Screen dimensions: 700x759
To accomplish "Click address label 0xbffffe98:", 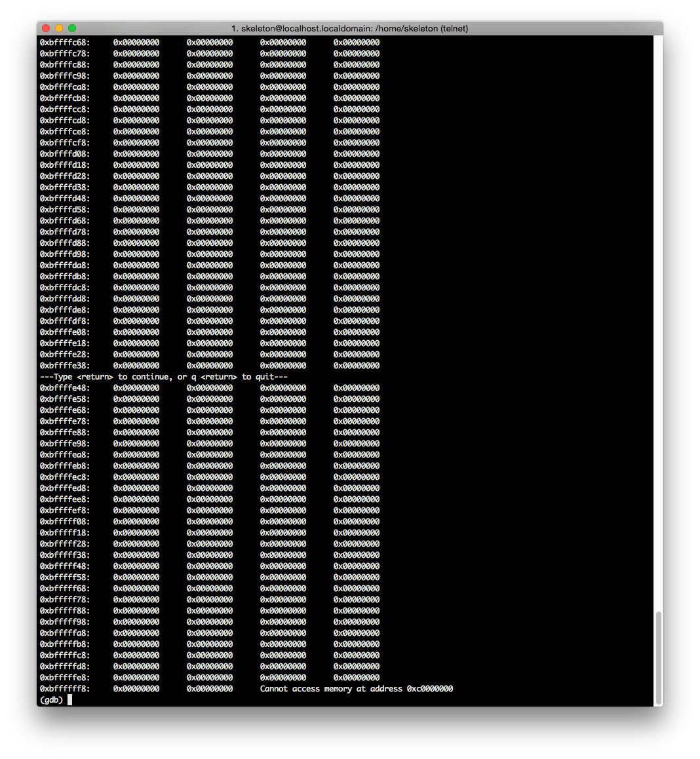I will (x=65, y=443).
